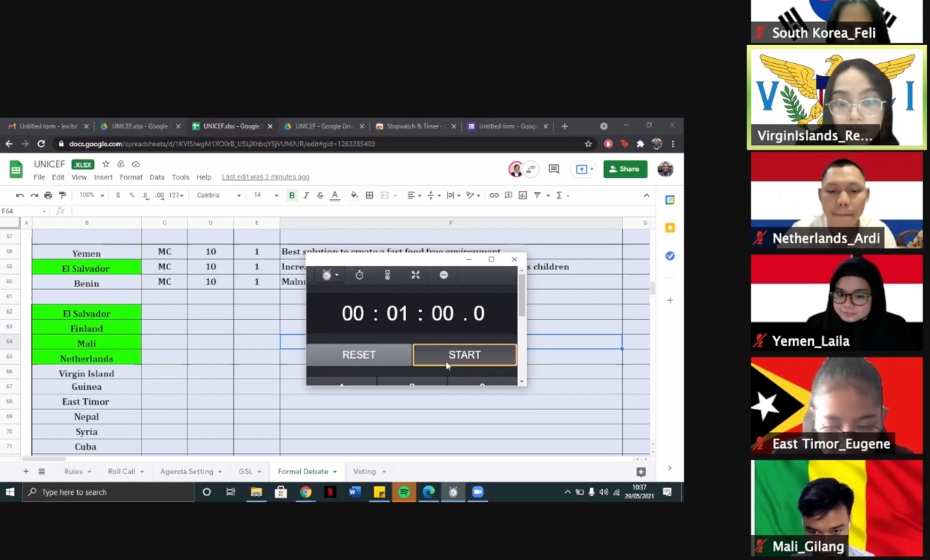Image resolution: width=930 pixels, height=560 pixels.
Task: Click the insert link icon
Action: click(x=494, y=195)
